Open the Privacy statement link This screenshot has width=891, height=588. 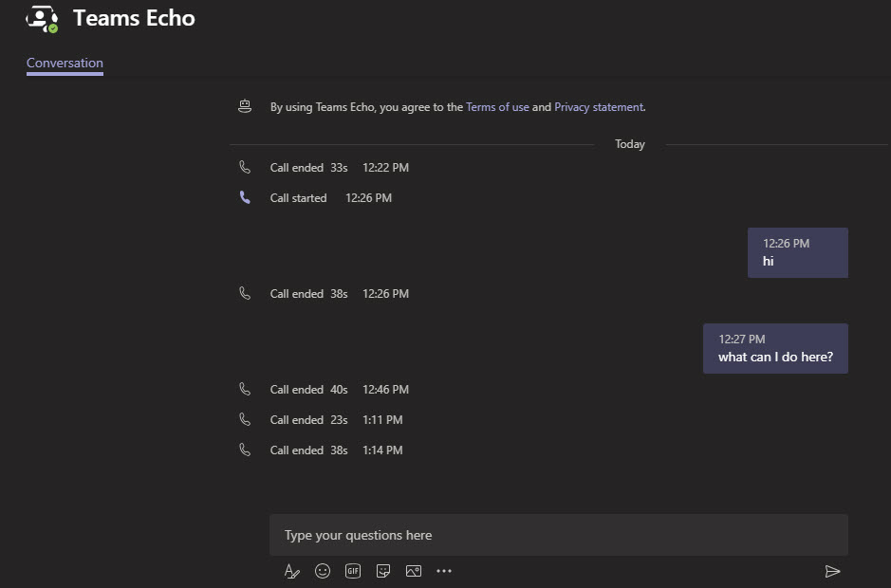click(598, 107)
